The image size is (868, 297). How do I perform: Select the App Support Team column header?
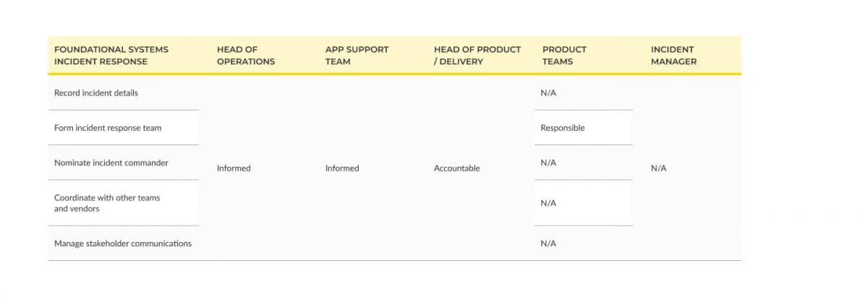357,56
